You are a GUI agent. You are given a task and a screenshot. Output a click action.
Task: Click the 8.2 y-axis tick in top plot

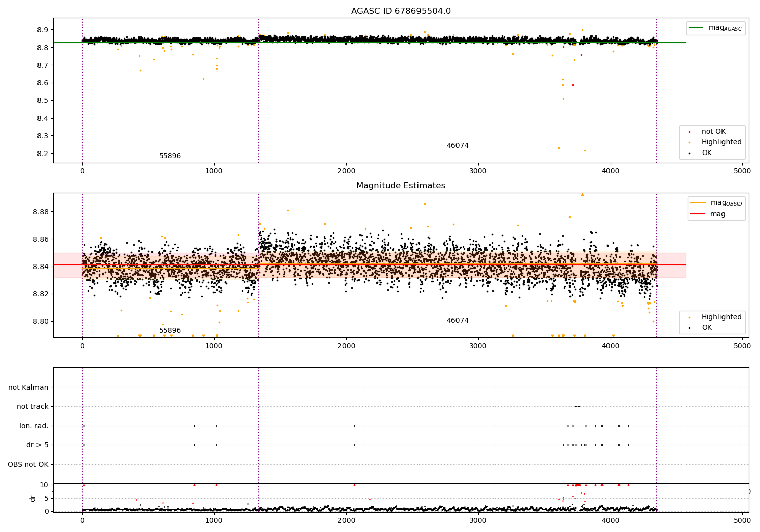pyautogui.click(x=43, y=154)
